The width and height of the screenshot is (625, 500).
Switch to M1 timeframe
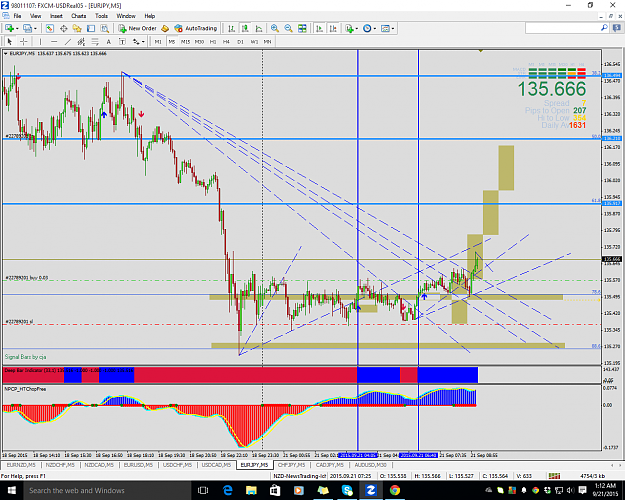158,41
